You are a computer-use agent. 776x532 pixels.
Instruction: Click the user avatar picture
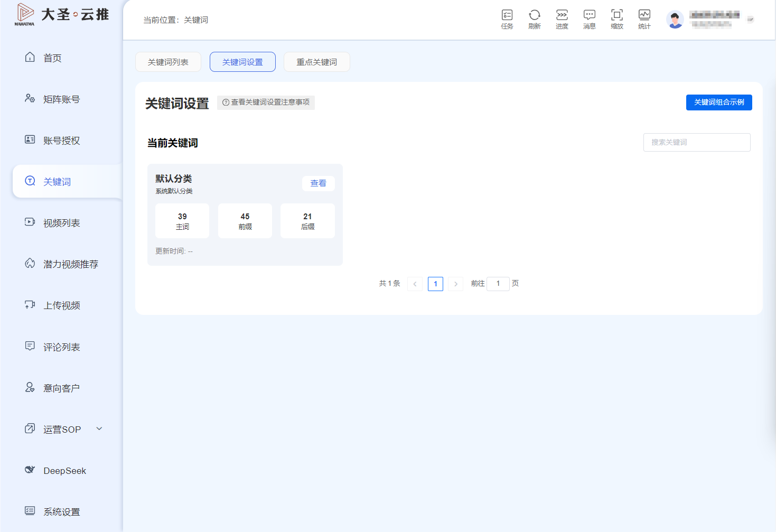(675, 20)
